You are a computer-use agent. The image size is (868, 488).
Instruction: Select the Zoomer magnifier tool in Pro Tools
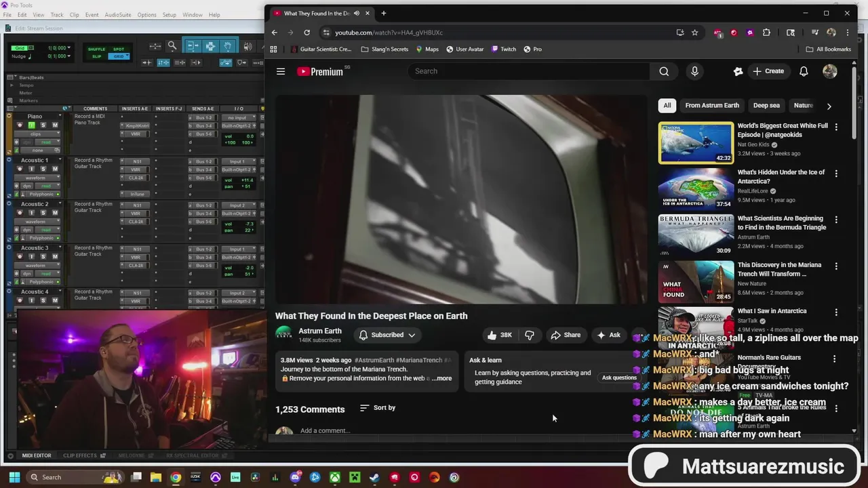pos(172,46)
